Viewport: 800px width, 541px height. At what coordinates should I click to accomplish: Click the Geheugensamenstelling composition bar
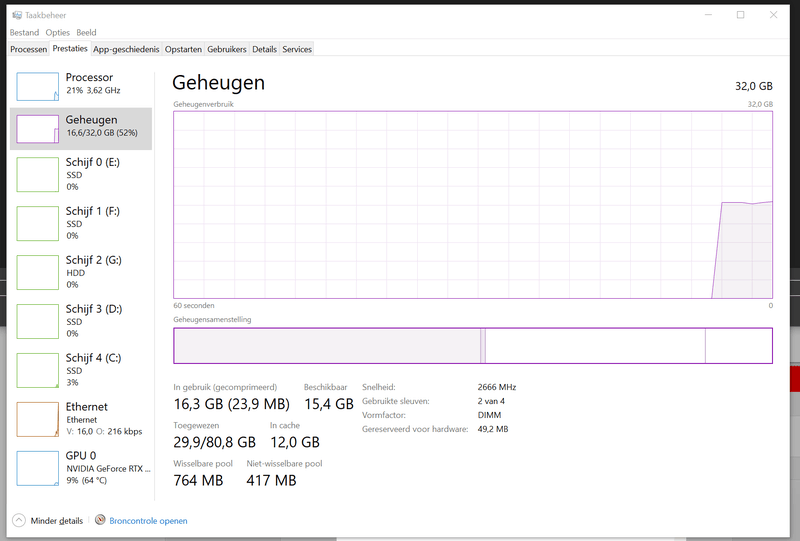[473, 346]
